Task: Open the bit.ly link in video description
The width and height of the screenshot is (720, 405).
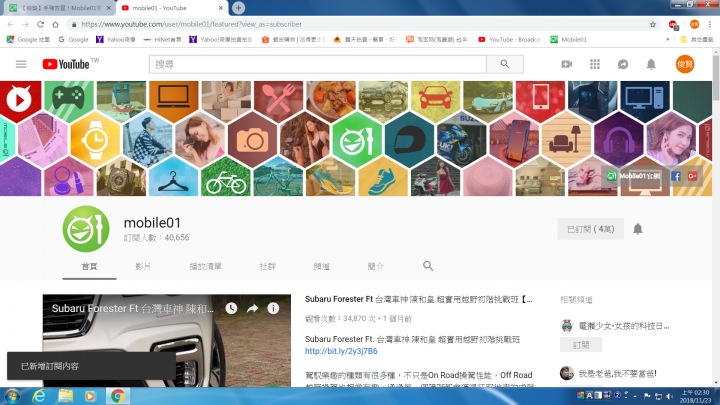Action: (x=341, y=351)
